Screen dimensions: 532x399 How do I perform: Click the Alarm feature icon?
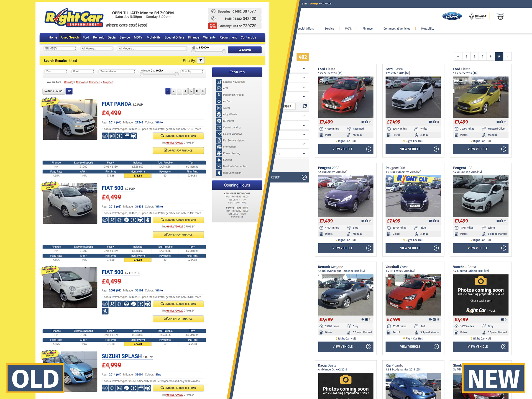pos(219,108)
